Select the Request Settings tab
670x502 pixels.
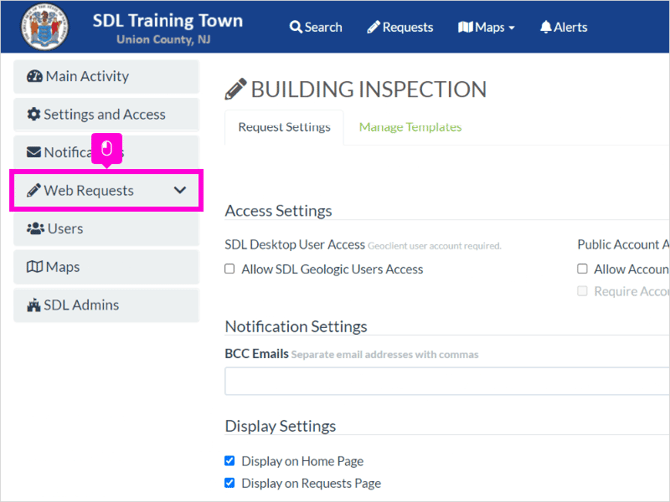(284, 127)
